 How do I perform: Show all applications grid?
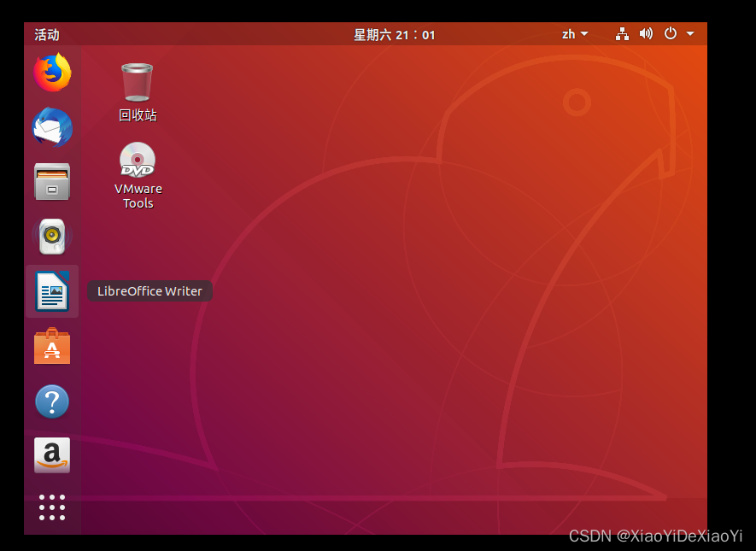[x=52, y=507]
